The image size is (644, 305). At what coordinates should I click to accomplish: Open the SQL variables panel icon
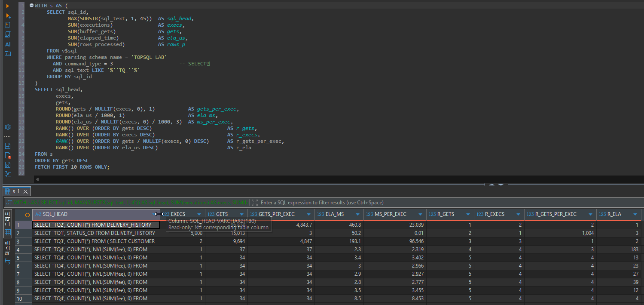point(8,165)
